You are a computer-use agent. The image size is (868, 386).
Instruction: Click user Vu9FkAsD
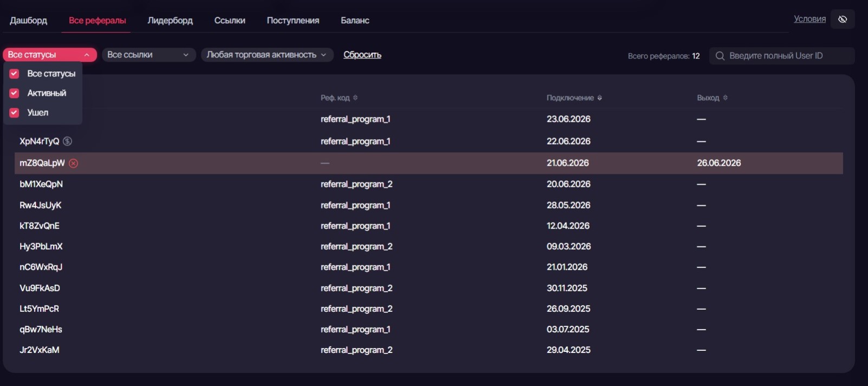40,288
